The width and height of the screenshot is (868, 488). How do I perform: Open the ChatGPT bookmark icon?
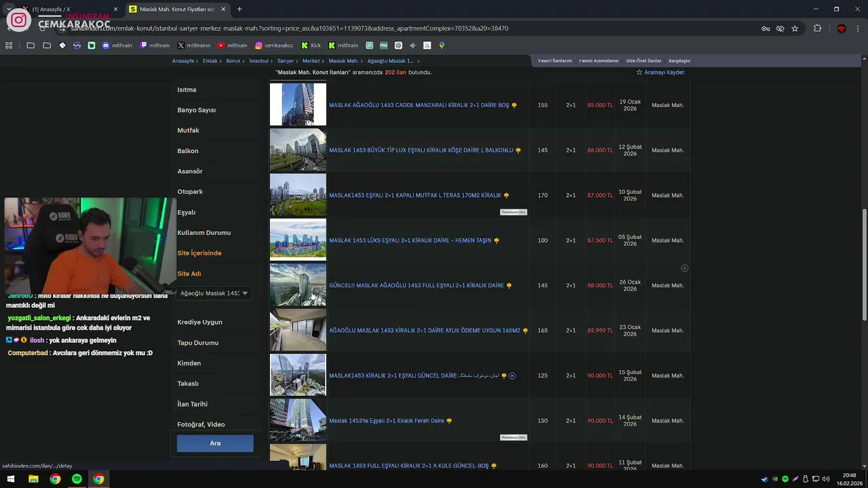(398, 45)
